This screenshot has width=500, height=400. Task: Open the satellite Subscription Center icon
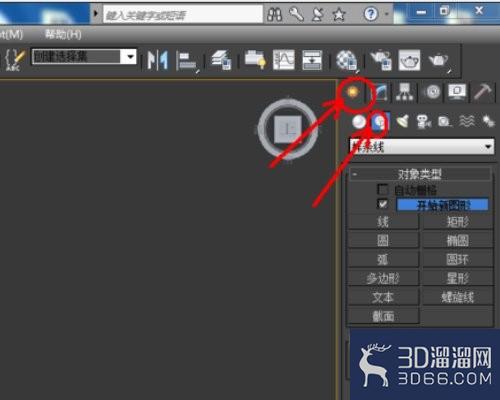318,14
